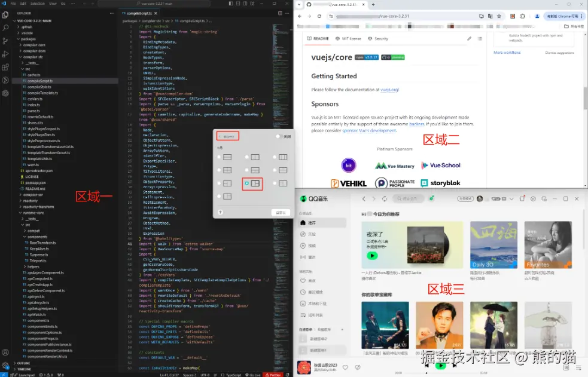Open Source Control view in VS Code

pos(5,41)
